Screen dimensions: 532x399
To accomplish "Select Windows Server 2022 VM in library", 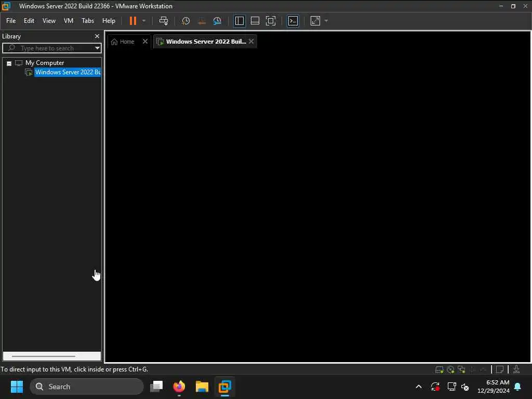I will [68, 72].
